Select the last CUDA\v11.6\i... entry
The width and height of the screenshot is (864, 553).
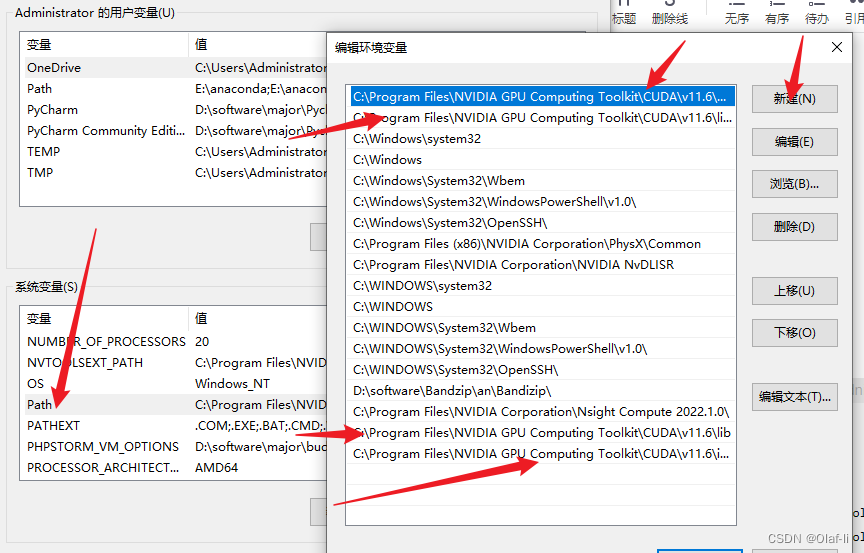(x=541, y=453)
